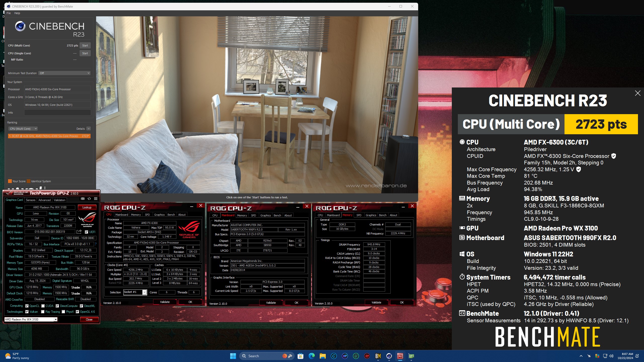Open the About tab in the first CPU-Z window
The image size is (644, 362).
click(182, 215)
